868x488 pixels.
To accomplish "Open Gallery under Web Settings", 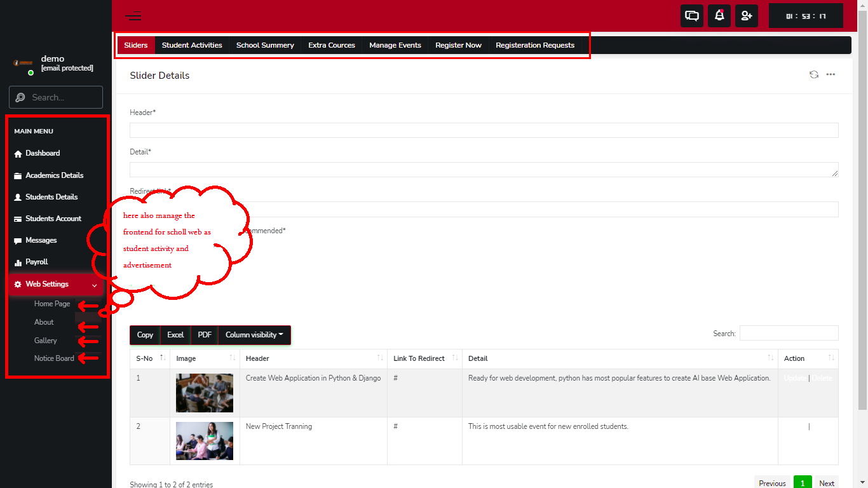I will 46,341.
